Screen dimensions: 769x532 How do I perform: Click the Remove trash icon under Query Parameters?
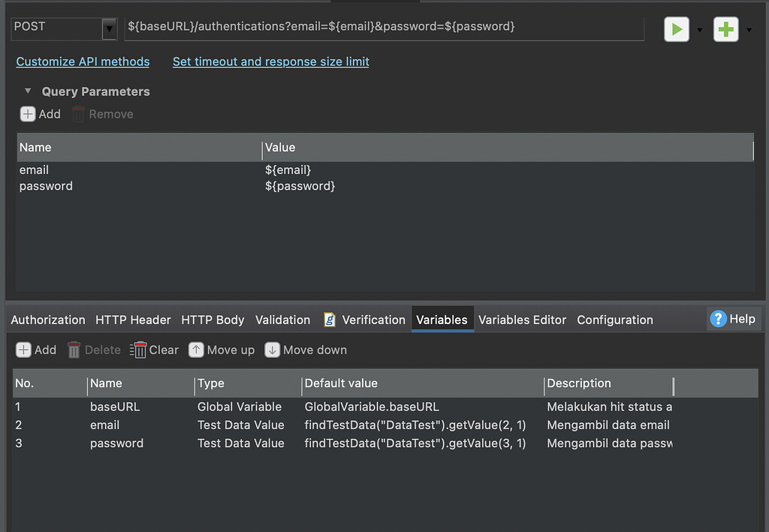click(x=78, y=114)
